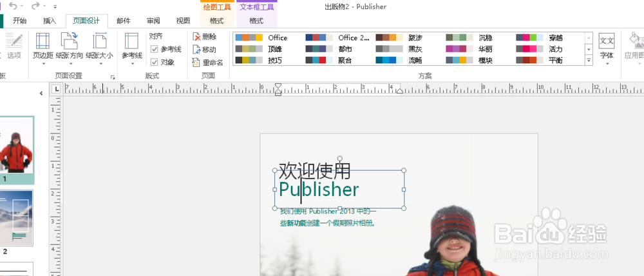This screenshot has width=644, height=276.
Task: Click the text box right-middle sizing handle
Action: tap(404, 189)
